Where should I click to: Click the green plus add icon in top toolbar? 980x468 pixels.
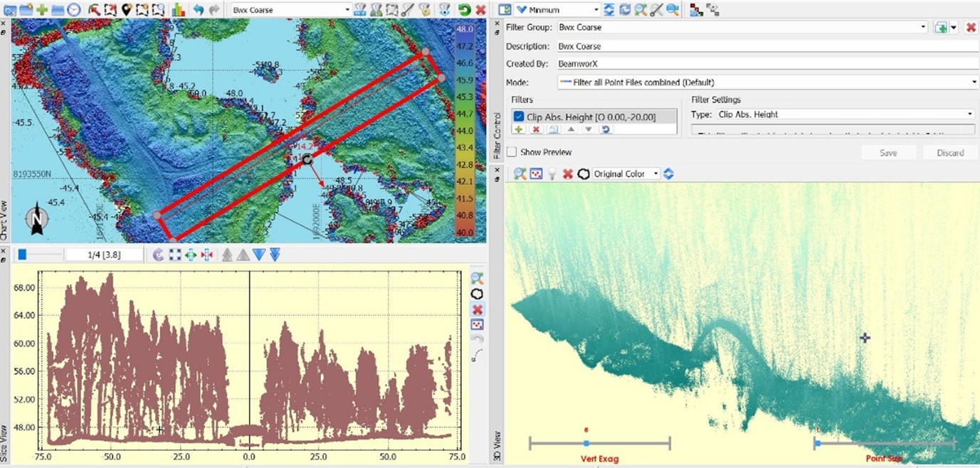[x=43, y=10]
